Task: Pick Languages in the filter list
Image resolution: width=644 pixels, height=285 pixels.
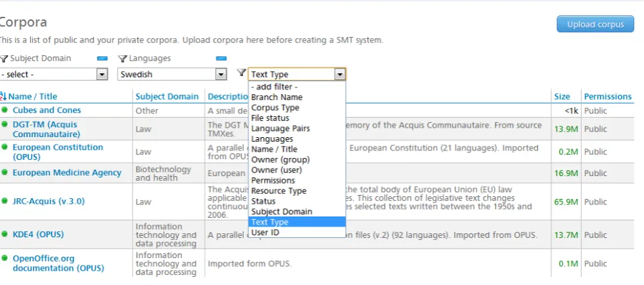Action: (x=297, y=139)
